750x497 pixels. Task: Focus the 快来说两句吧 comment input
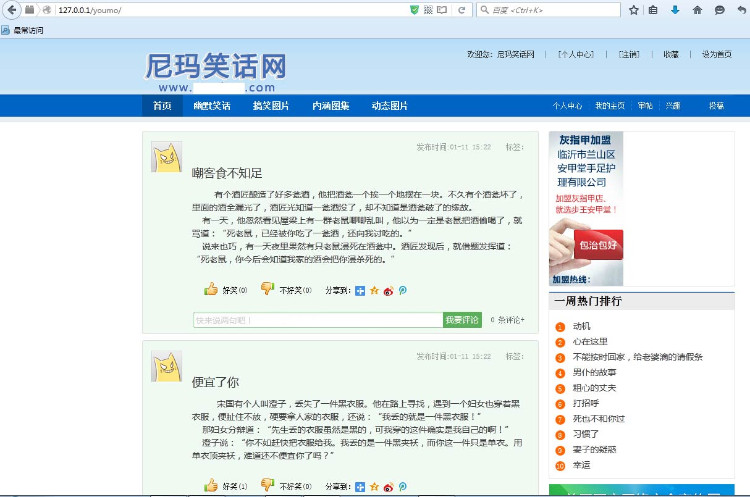coord(318,320)
